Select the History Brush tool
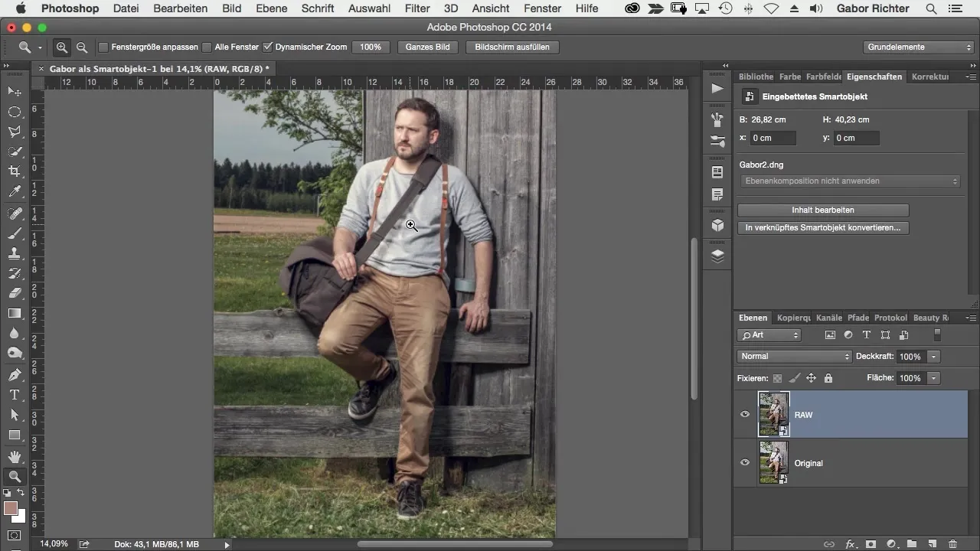This screenshot has height=551, width=980. point(15,273)
